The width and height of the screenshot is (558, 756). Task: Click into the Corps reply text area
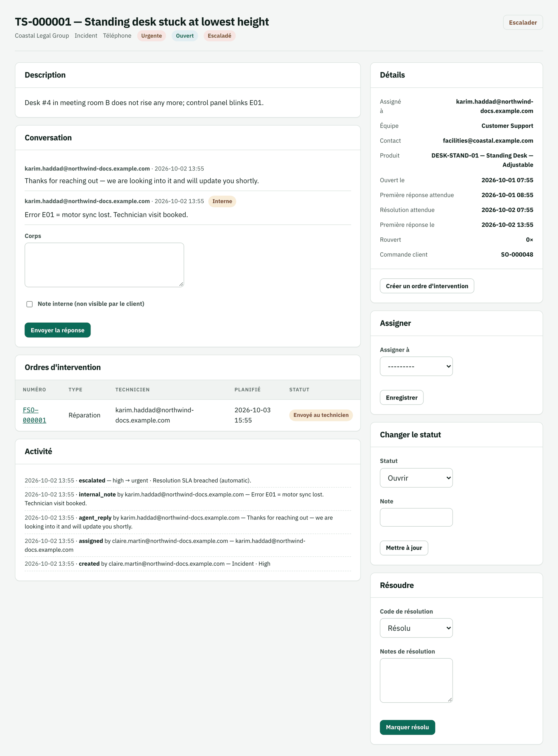pos(104,265)
